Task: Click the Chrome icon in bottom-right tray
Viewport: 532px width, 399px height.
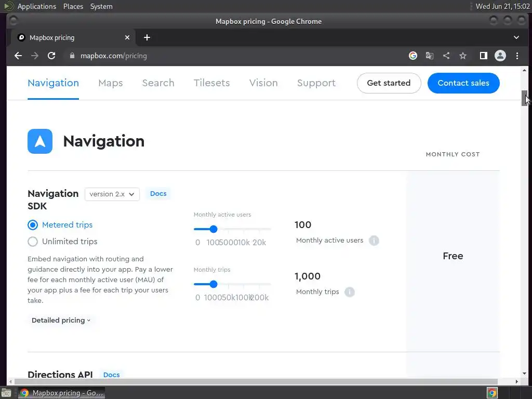Action: [493, 393]
